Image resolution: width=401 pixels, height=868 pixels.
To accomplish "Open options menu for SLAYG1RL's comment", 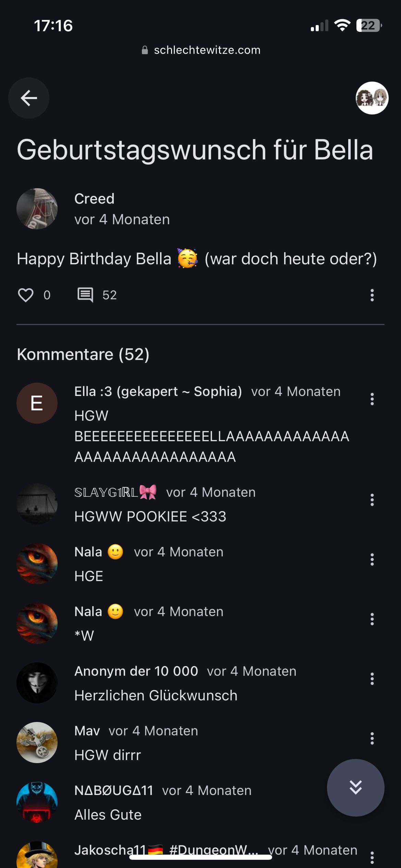I will pyautogui.click(x=372, y=500).
